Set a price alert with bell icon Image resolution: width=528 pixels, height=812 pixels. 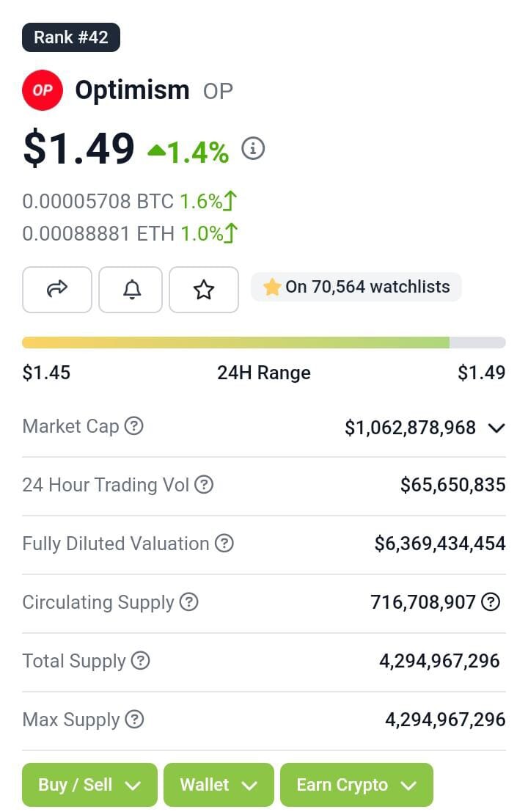click(131, 290)
